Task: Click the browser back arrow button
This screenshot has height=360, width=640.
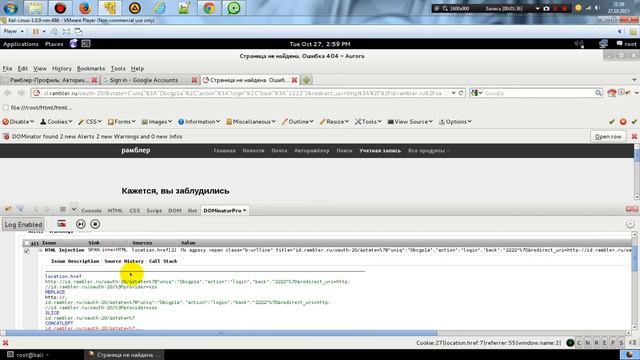Action: click(x=8, y=93)
